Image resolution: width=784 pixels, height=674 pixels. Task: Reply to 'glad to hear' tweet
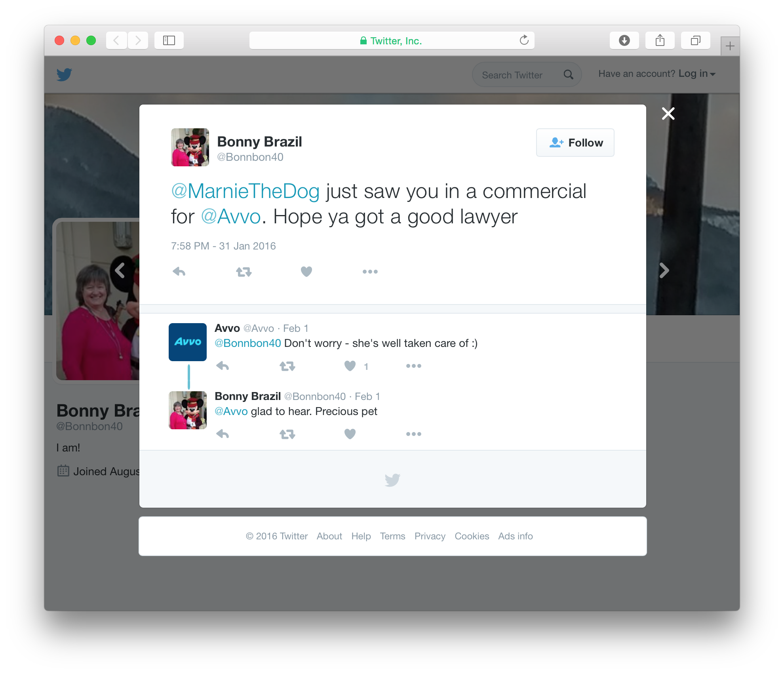click(223, 434)
